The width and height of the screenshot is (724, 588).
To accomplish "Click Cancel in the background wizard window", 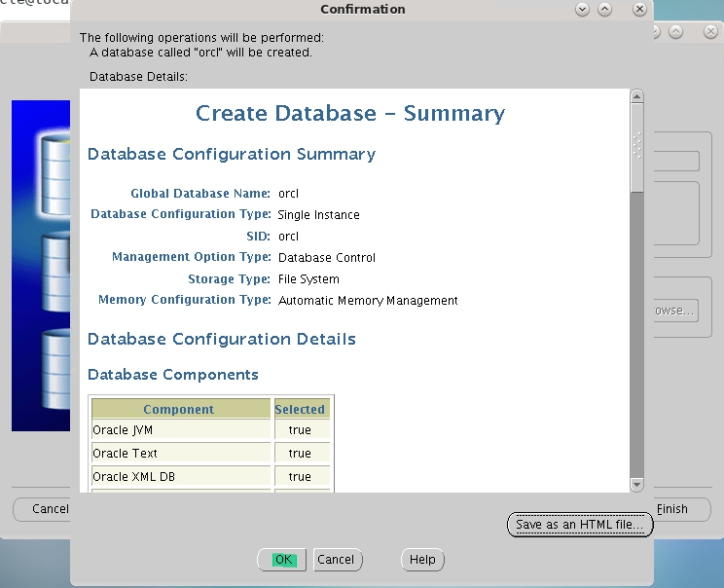I will point(43,509).
